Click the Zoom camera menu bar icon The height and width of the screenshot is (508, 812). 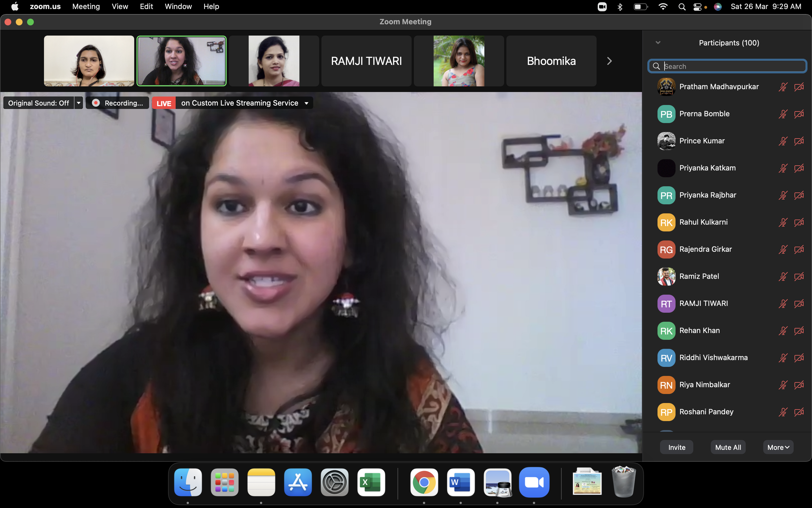[x=602, y=7]
